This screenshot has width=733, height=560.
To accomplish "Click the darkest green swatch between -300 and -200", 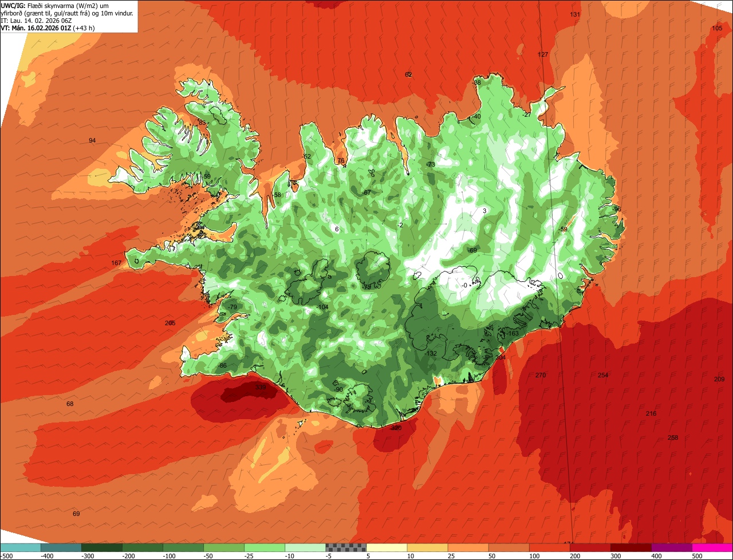I will [102, 547].
